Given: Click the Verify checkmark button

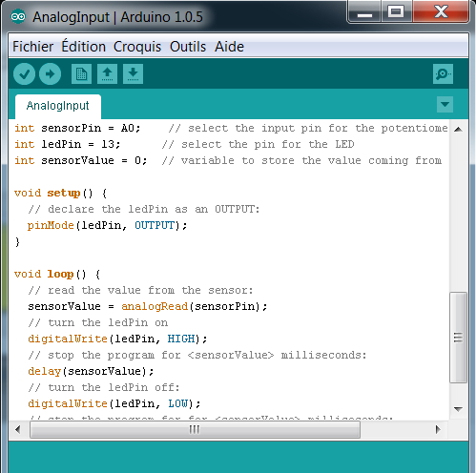Looking at the screenshot, I should point(24,74).
